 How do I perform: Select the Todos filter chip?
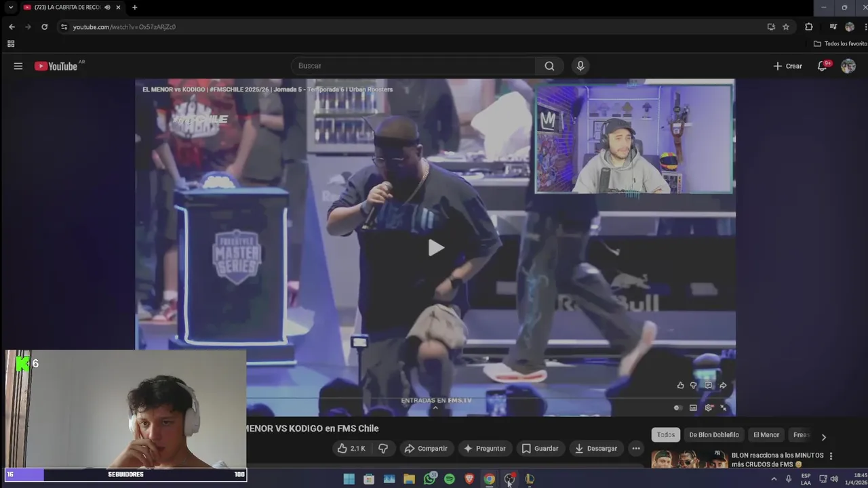[666, 434]
